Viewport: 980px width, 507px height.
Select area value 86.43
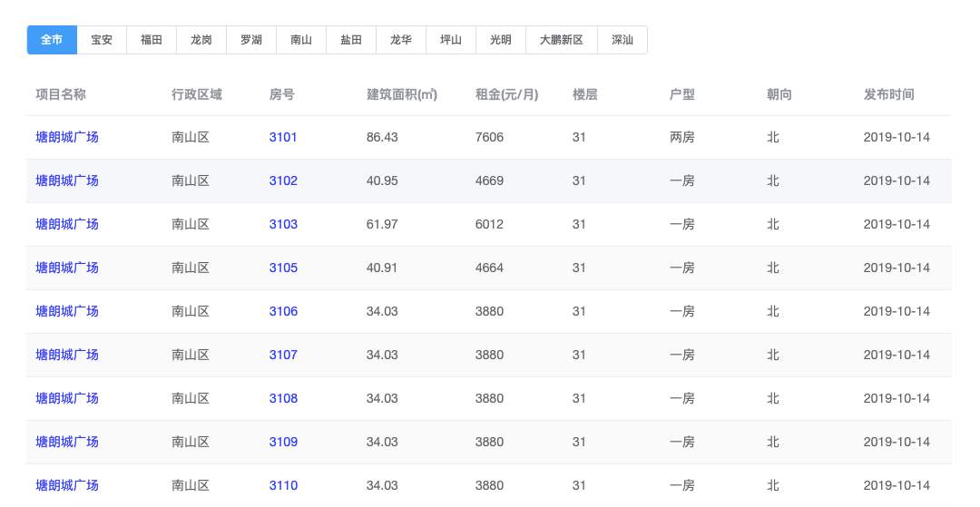(x=382, y=137)
